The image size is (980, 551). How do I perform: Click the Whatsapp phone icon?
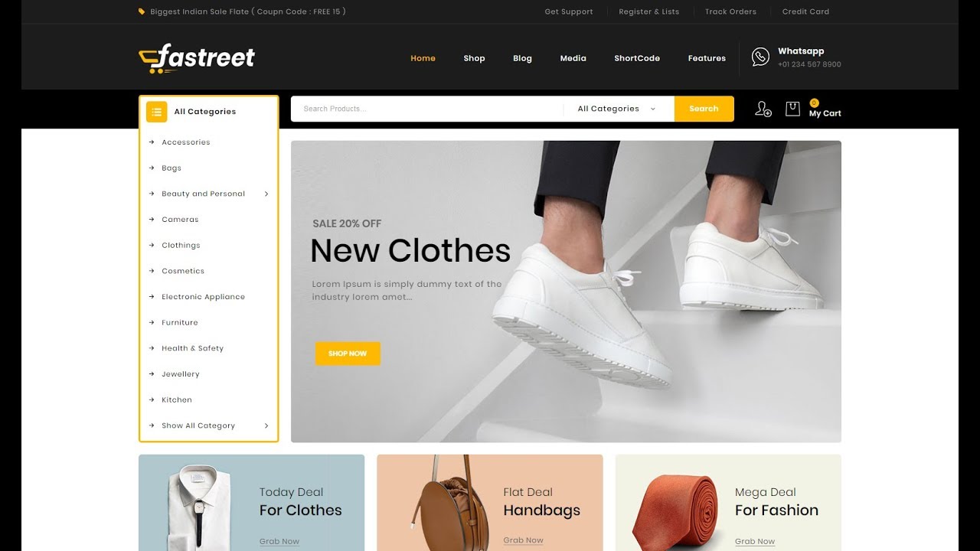[760, 57]
